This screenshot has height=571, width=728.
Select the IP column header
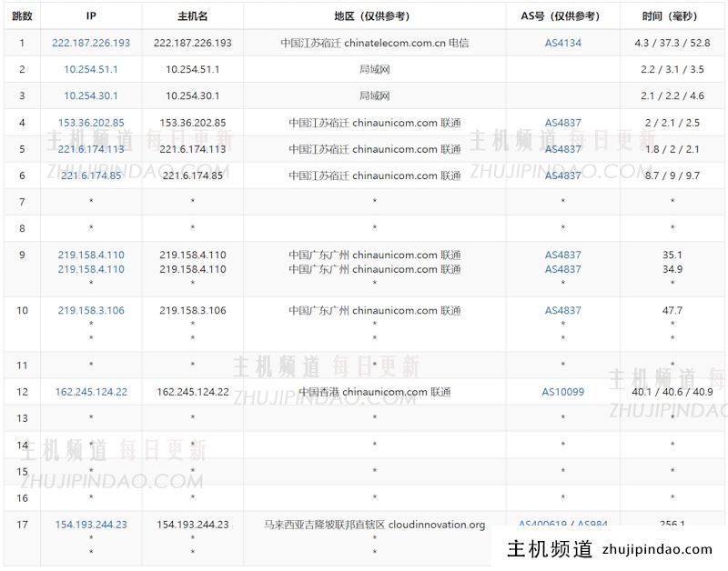[91, 16]
